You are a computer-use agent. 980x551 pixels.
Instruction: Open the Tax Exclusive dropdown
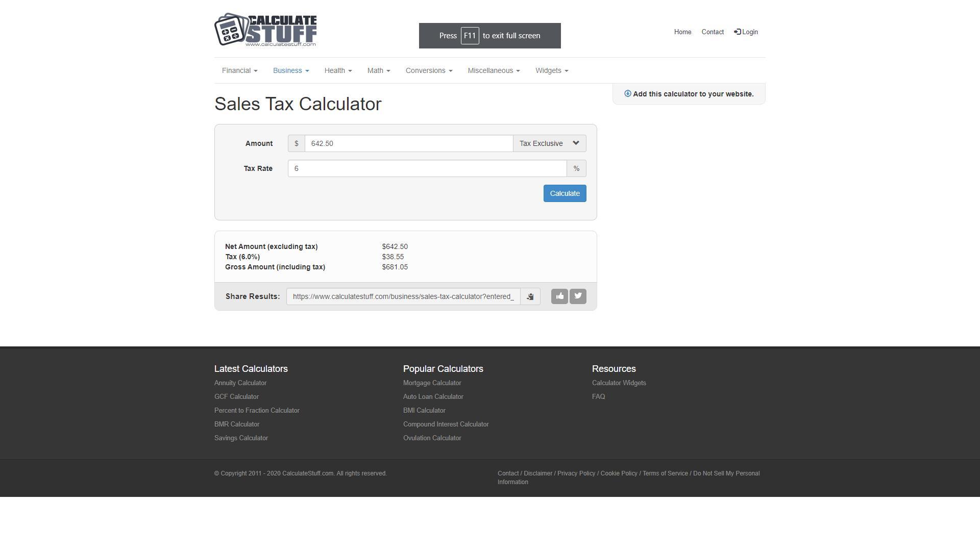[549, 143]
